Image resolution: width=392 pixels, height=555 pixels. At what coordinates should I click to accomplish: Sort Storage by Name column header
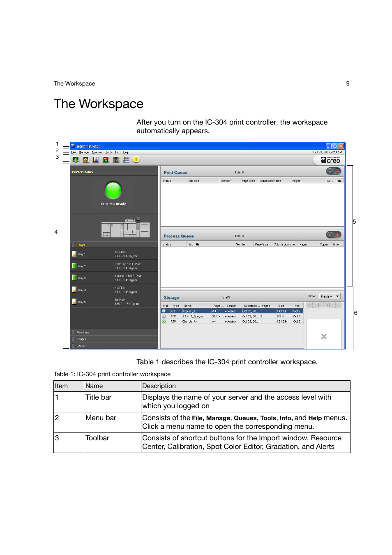click(x=197, y=305)
